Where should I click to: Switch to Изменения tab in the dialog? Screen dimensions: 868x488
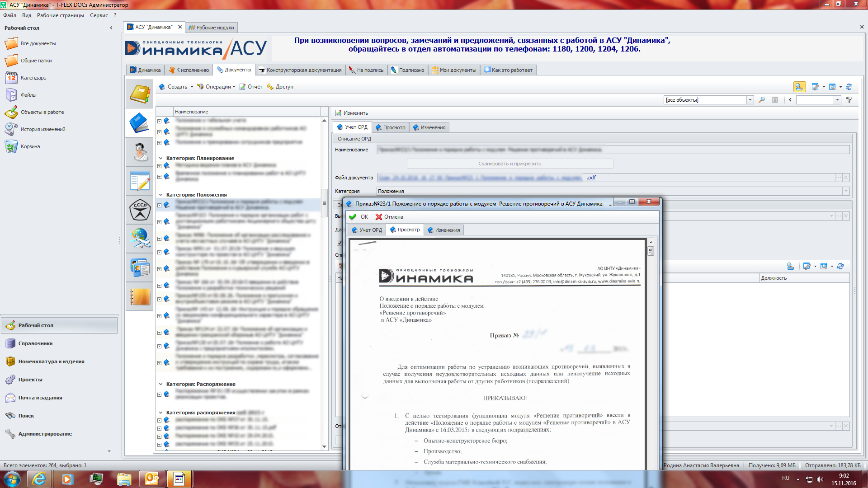[x=443, y=230]
